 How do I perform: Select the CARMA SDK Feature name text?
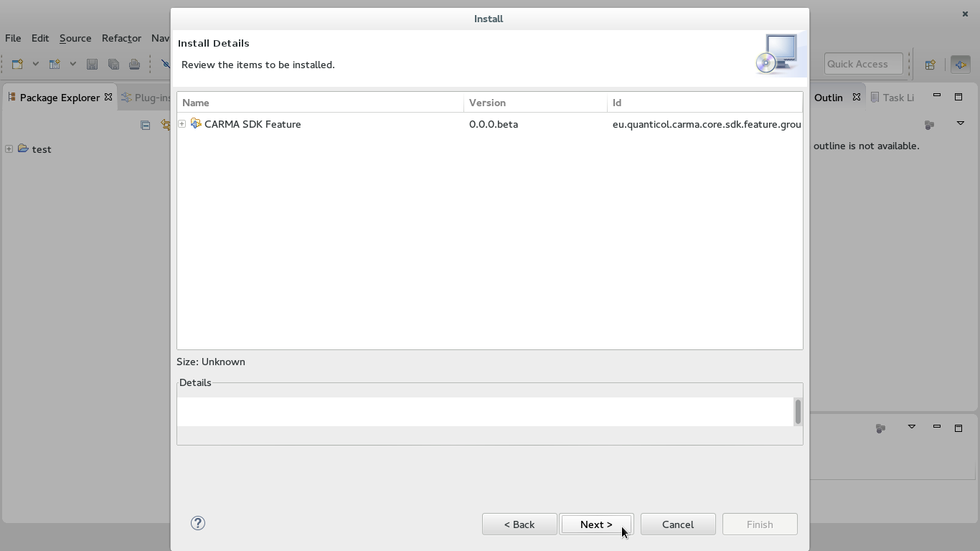253,124
